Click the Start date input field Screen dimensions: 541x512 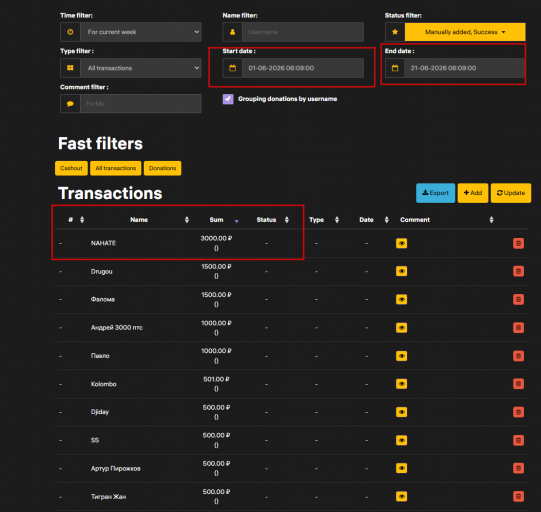(x=303, y=68)
